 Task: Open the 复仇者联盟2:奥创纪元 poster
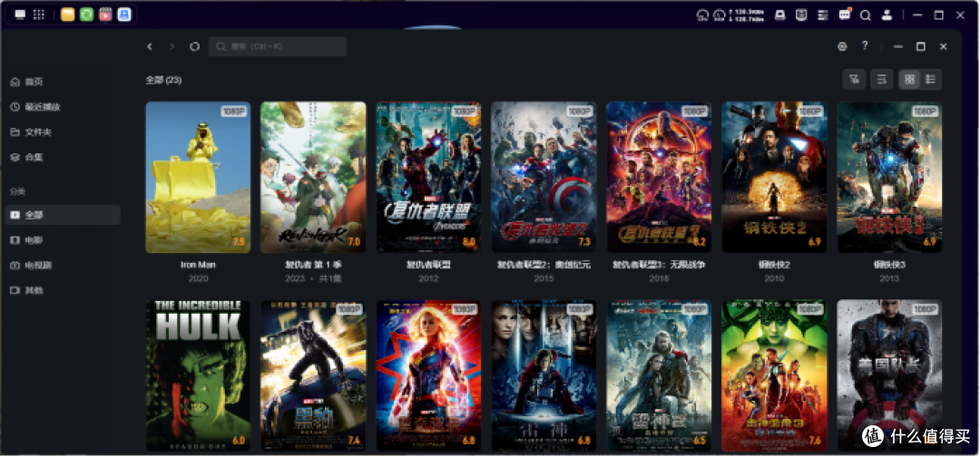(x=544, y=178)
